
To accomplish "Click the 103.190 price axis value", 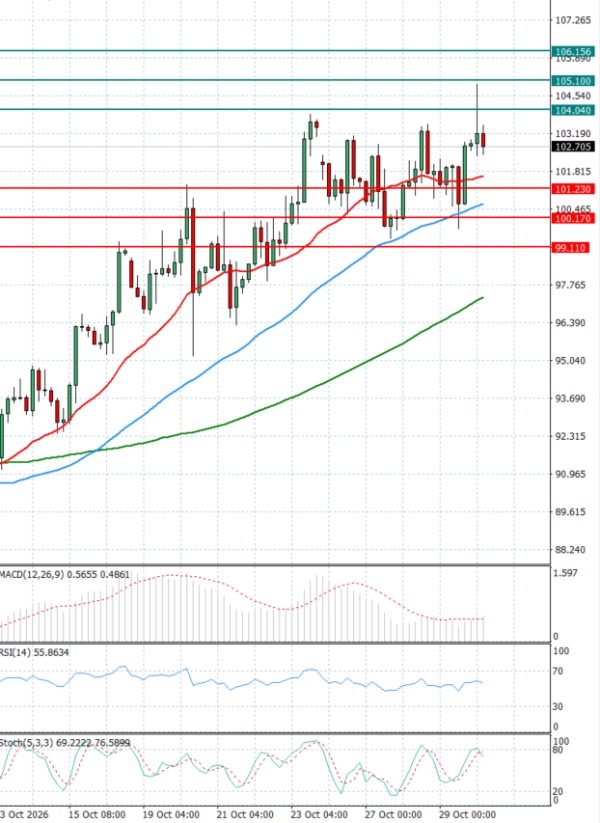I will (573, 133).
